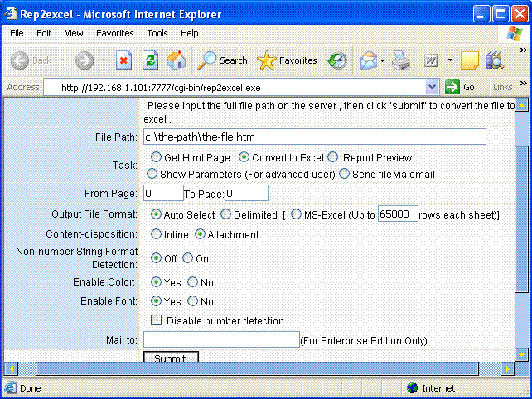Click horizontal scroll left arrow
The height and width of the screenshot is (399, 532).
(12, 368)
